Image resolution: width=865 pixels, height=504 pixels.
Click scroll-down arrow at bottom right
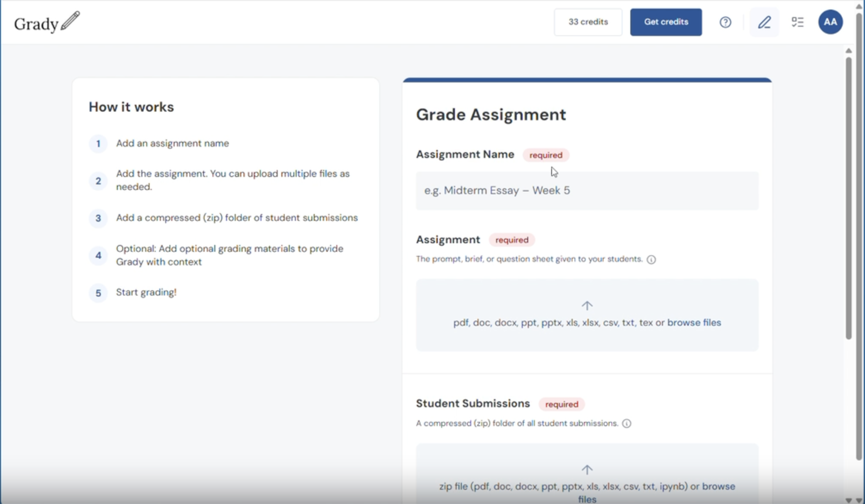(860, 500)
